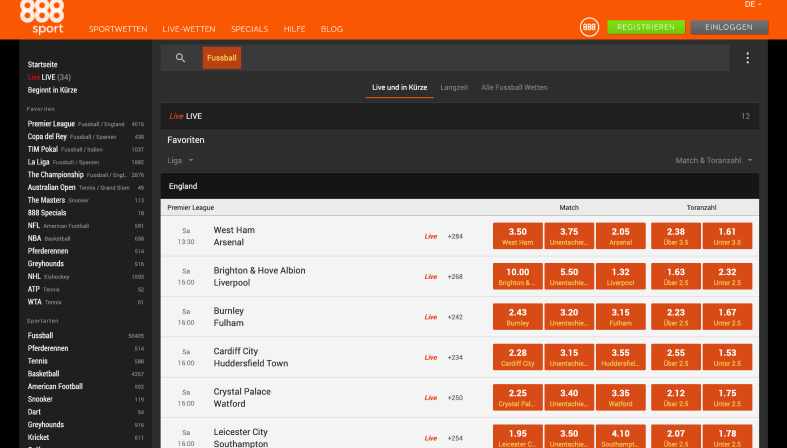Bet on Burnley at 2.43
The image size is (787, 448).
517,317
